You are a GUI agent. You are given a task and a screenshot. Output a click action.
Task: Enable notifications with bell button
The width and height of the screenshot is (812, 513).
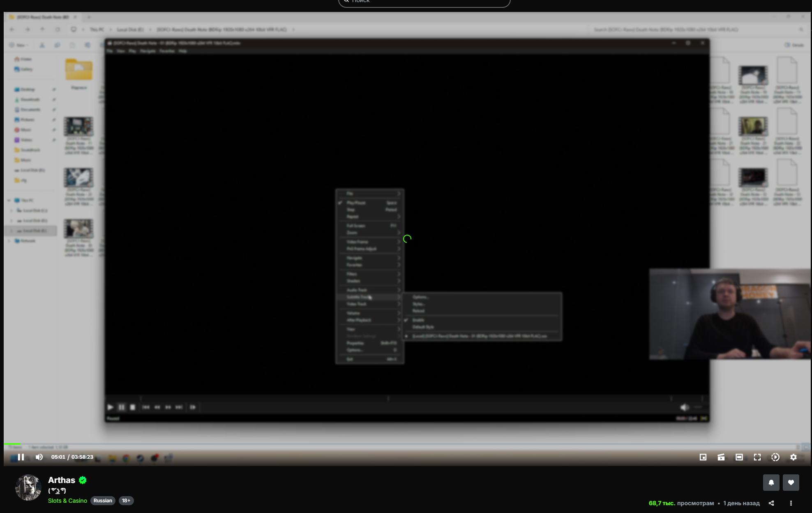(x=771, y=483)
